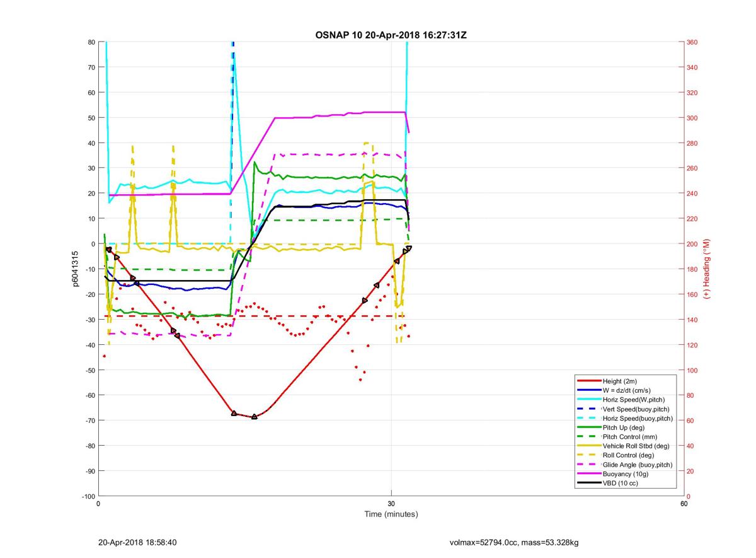Click the red 240 heading tick label
756x558 pixels.
tap(692, 194)
